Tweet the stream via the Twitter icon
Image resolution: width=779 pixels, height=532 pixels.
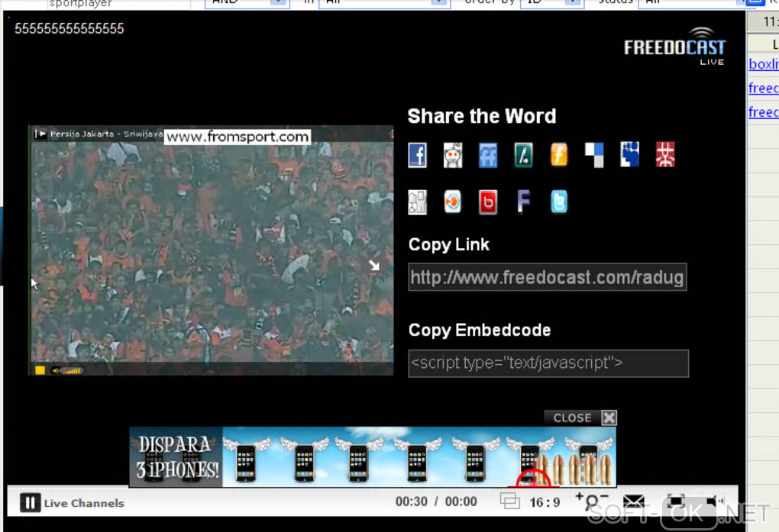559,202
